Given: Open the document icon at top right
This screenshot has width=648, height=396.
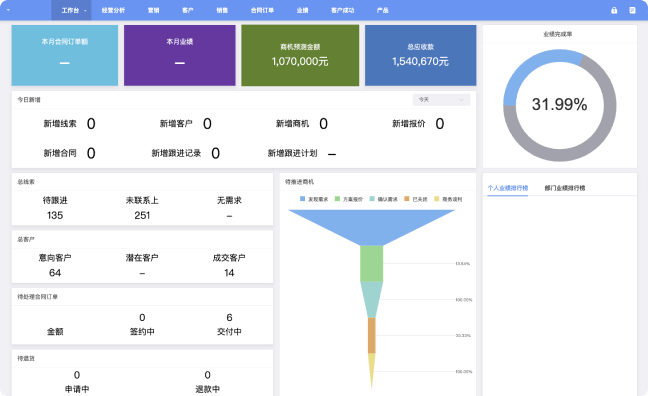Looking at the screenshot, I should tap(632, 10).
